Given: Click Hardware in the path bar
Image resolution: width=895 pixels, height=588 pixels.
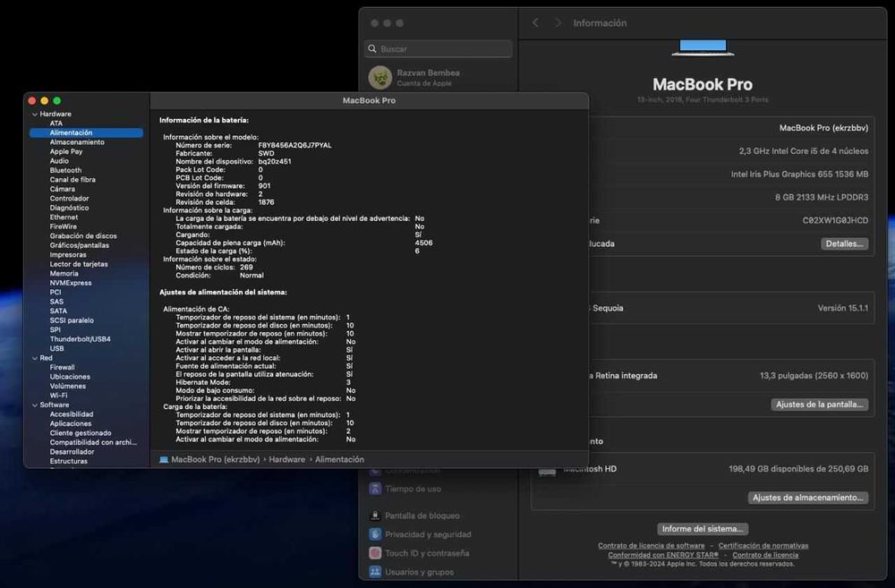Looking at the screenshot, I should (x=287, y=459).
